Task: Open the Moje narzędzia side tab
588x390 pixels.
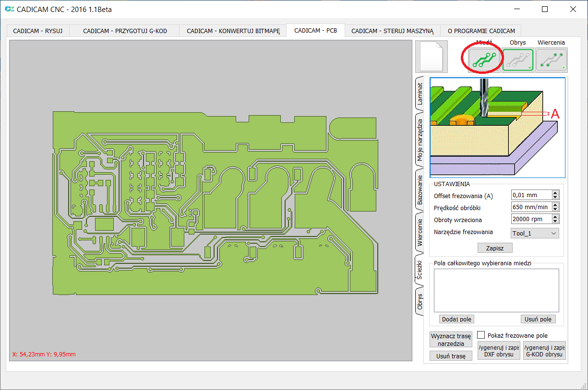Action: click(420, 139)
